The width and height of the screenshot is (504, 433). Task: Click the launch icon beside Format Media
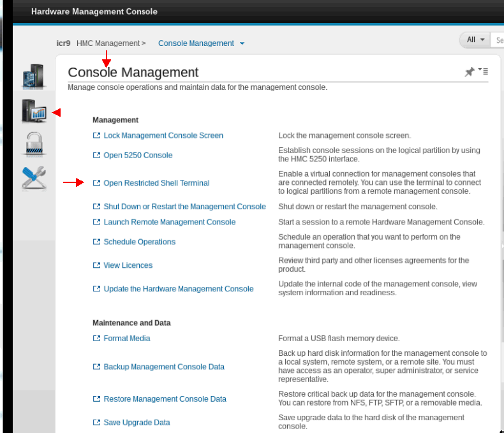coord(96,339)
